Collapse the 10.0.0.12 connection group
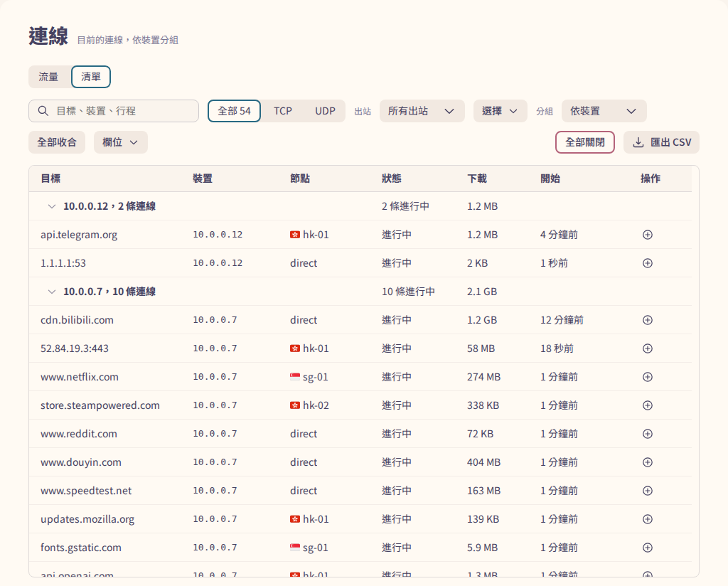728x586 pixels. pyautogui.click(x=51, y=206)
